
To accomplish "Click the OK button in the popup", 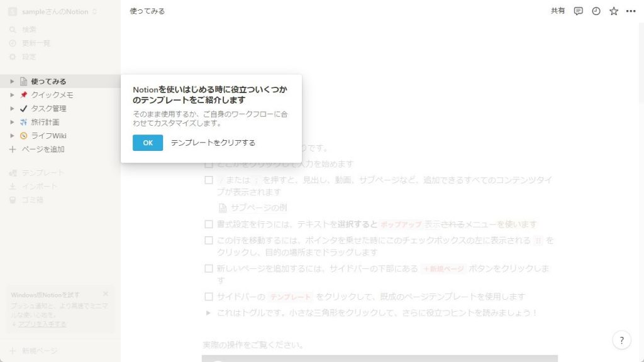I will click(x=147, y=143).
